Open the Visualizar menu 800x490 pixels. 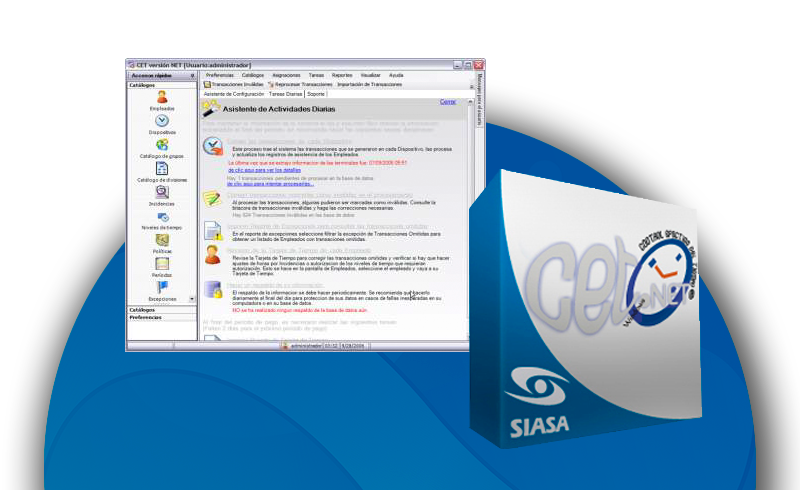(x=370, y=75)
